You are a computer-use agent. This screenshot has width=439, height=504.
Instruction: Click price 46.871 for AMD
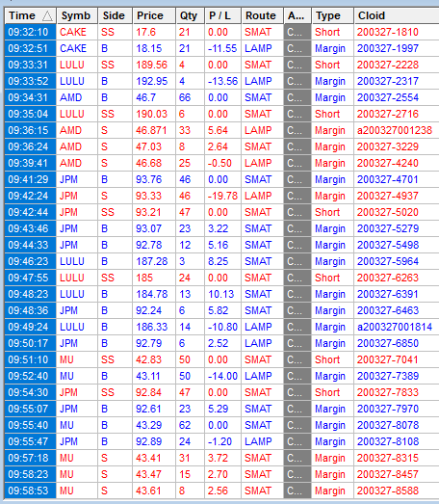151,130
